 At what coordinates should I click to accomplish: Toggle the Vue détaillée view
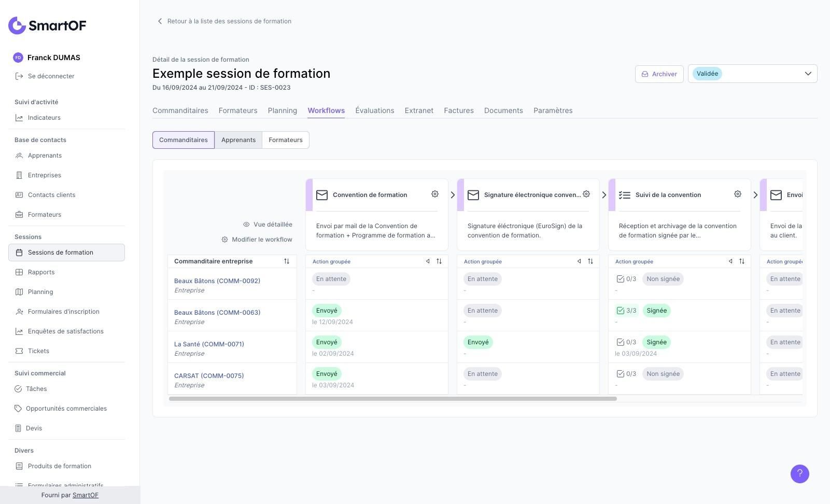268,225
